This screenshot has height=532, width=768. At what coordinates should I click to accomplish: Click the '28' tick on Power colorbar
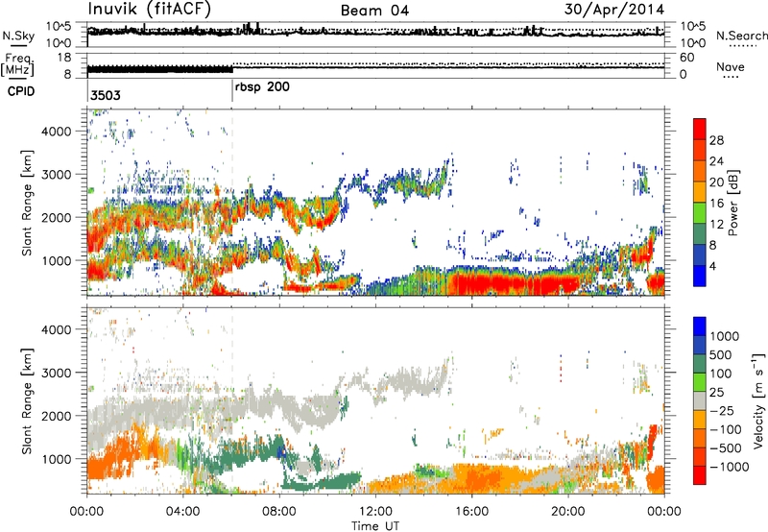coord(716,140)
